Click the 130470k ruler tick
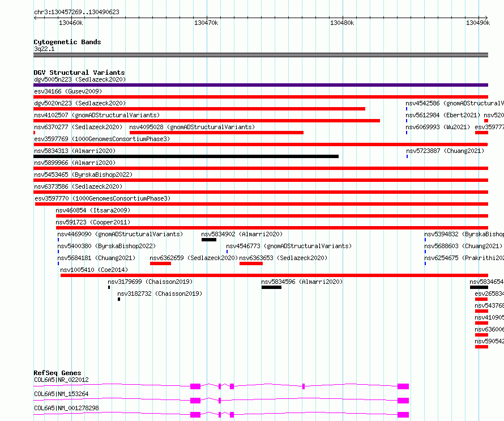 click(x=206, y=23)
